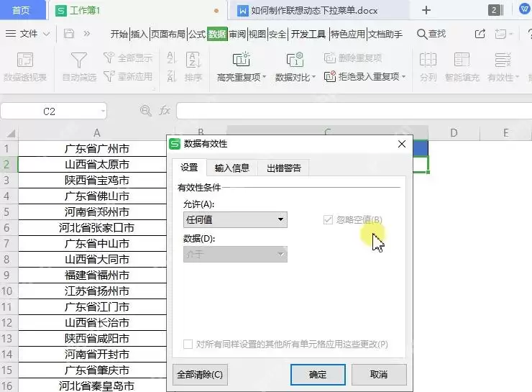
Task: Close the Data Validity dialog
Action: 402,144
